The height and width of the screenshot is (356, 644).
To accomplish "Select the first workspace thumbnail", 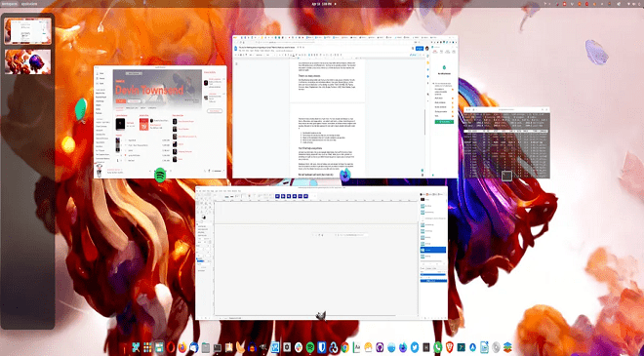I will tap(27, 31).
